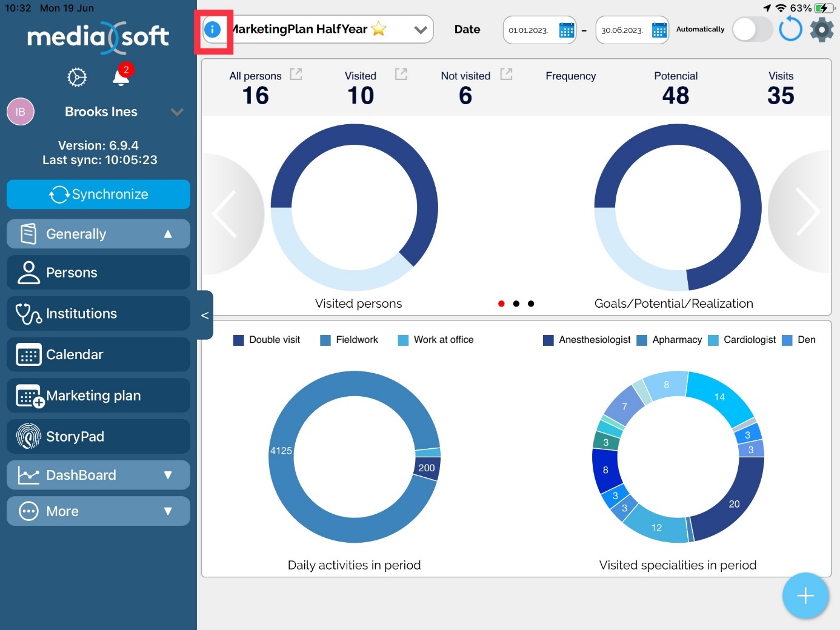Expand the Brooks Ines user chevron

tap(177, 112)
